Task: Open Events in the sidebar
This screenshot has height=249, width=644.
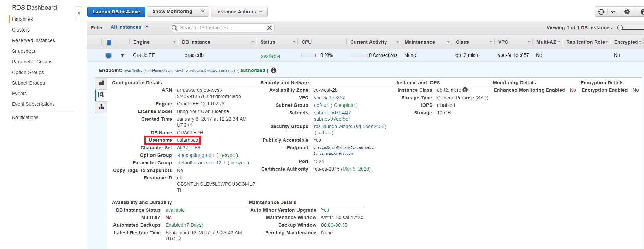Action: pos(19,94)
